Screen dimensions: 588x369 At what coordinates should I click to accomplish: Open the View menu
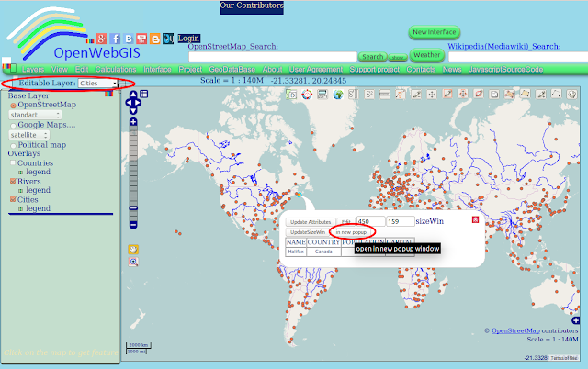click(59, 70)
